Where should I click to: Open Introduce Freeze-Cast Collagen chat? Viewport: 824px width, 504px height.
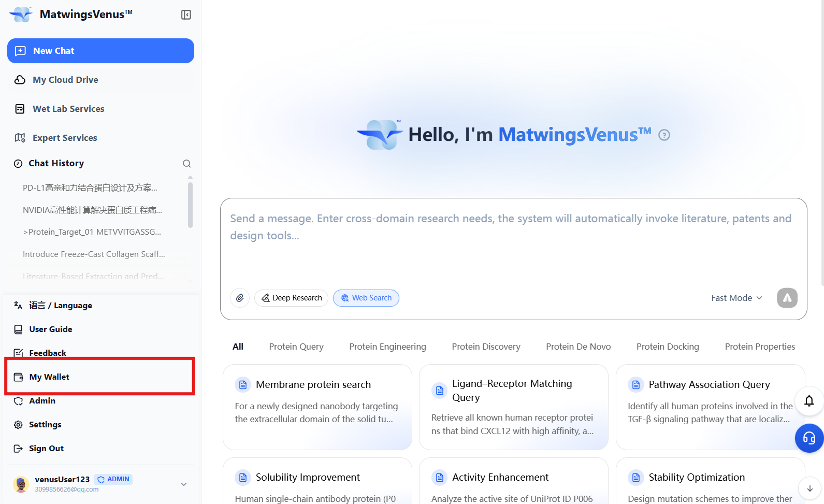94,254
